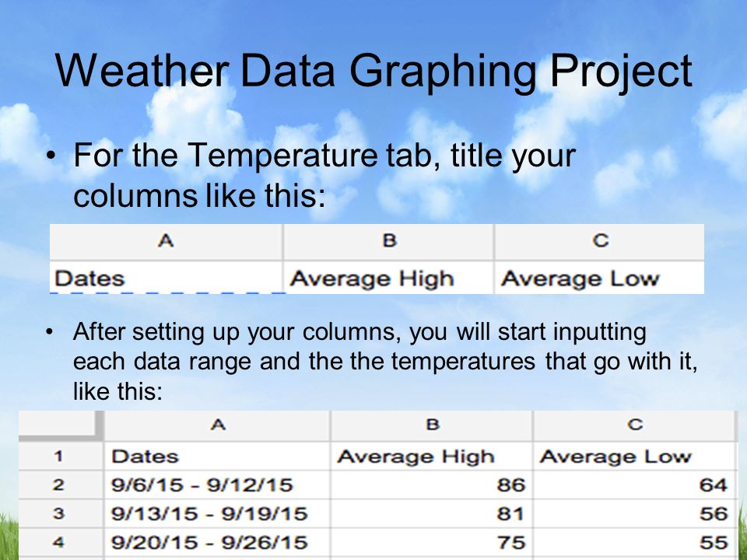Viewport: 747px width, 560px height.
Task: Click the 'For the Temperature tab' bullet text
Action: (324, 175)
